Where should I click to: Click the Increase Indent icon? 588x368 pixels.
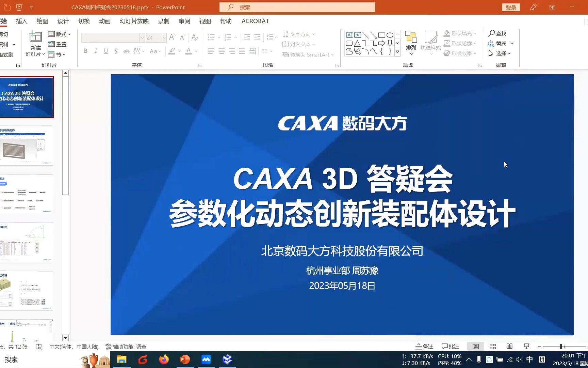pyautogui.click(x=257, y=37)
